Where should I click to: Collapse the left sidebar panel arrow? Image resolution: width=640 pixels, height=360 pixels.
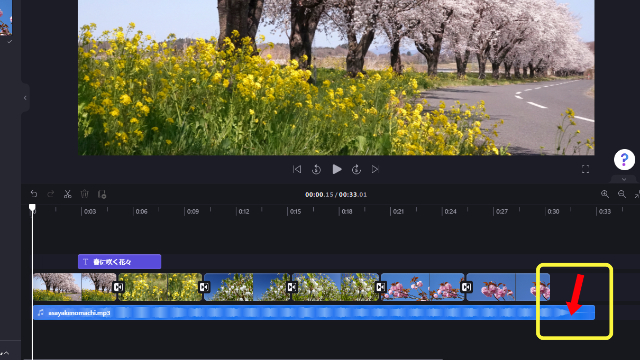[25, 98]
